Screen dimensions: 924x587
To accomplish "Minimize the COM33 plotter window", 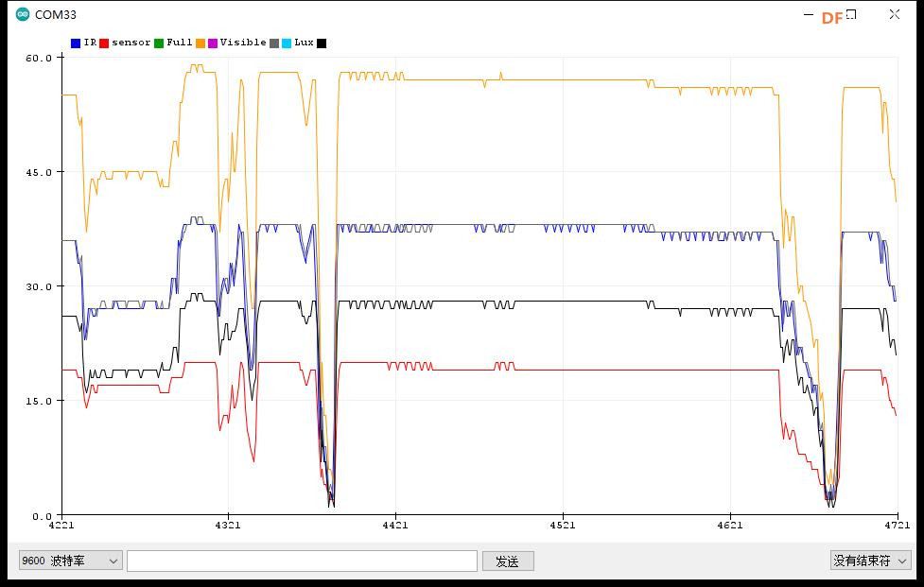I will pyautogui.click(x=809, y=15).
